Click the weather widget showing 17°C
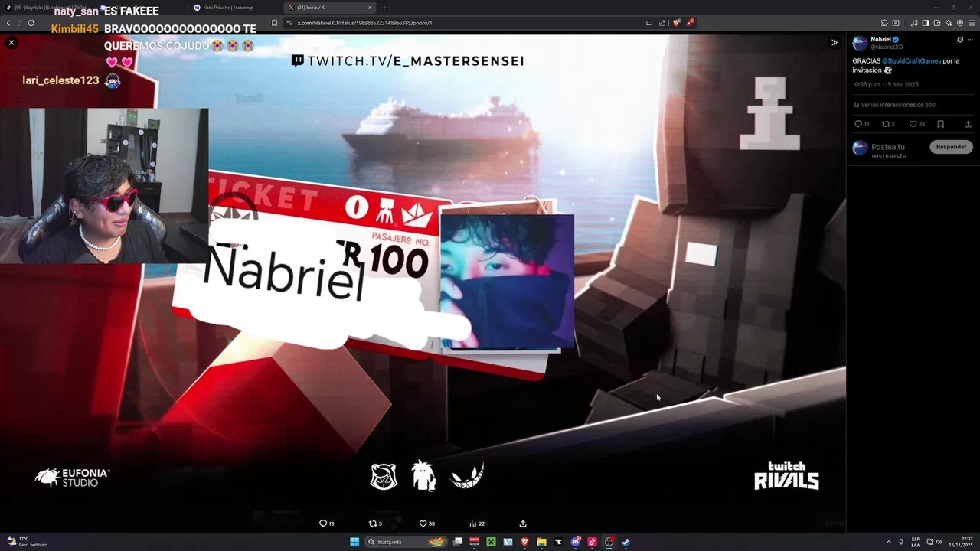The image size is (980, 551). [x=27, y=542]
